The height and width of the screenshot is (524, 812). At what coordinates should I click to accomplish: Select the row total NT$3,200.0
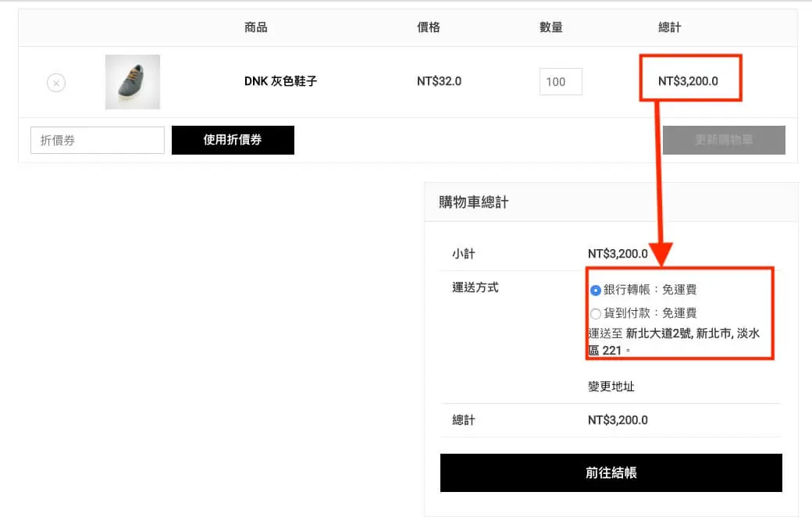[688, 81]
